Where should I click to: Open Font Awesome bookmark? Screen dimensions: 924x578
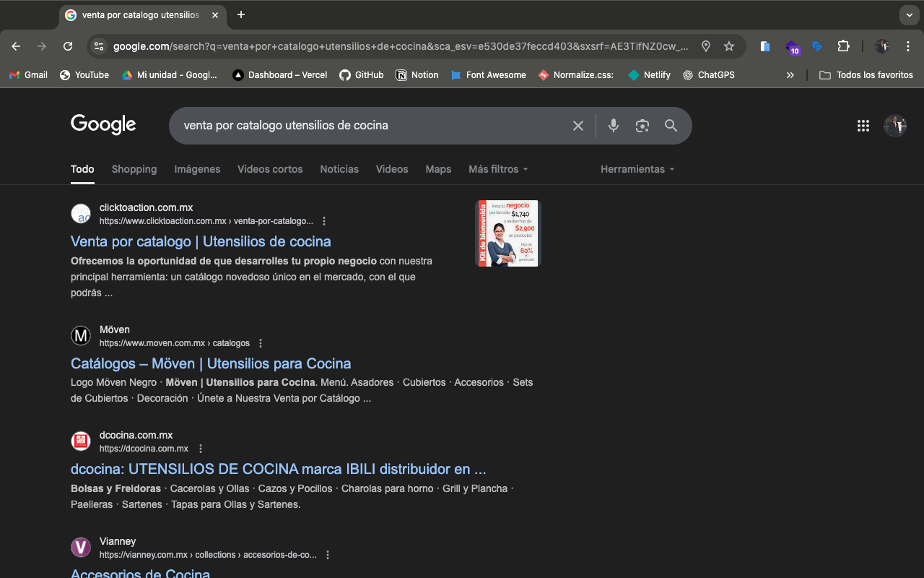click(488, 74)
